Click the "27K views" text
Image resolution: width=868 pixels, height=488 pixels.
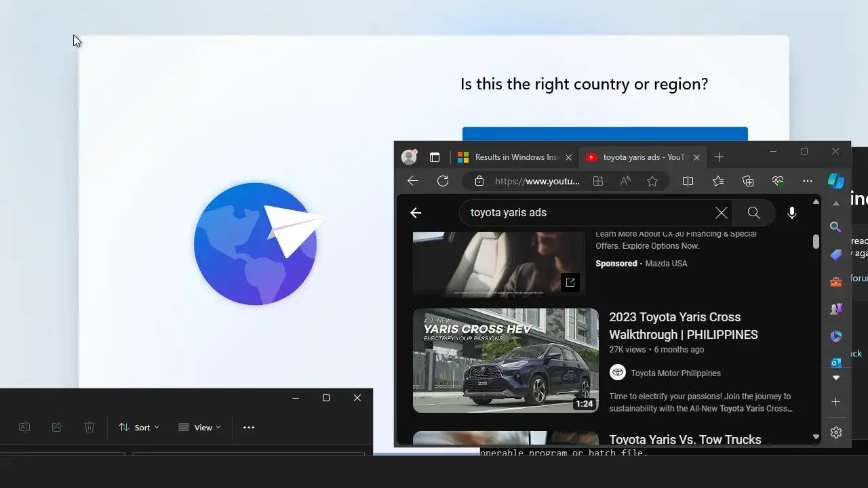627,350
